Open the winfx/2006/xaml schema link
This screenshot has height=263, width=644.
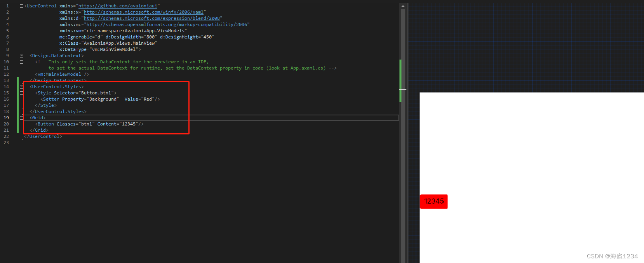coord(144,12)
